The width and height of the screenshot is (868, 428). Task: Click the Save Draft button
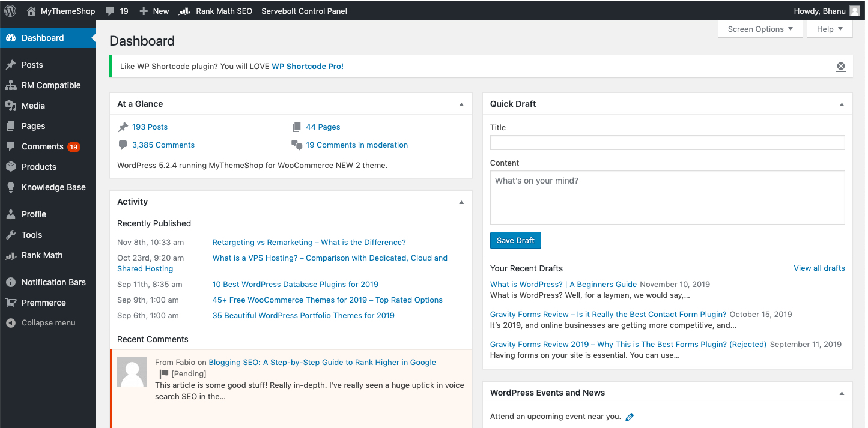click(x=515, y=240)
